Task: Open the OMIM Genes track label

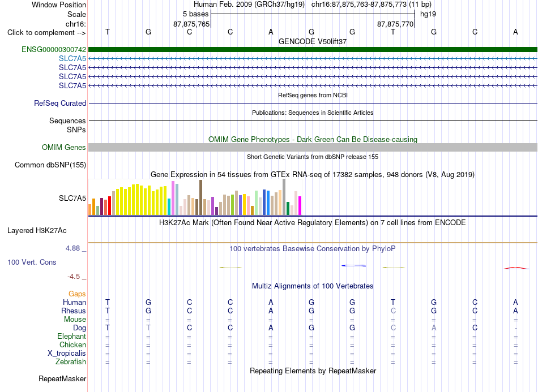Action: coord(64,147)
